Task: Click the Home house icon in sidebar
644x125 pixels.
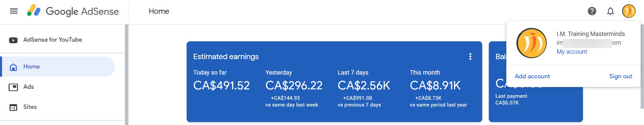Action: (x=13, y=67)
